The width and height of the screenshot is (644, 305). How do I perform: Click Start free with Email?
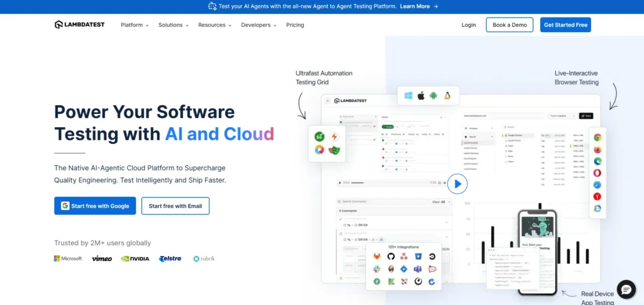175,206
